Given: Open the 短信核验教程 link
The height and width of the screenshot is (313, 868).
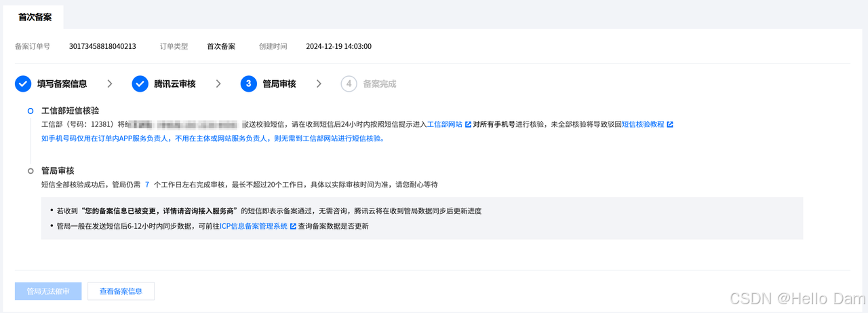Looking at the screenshot, I should point(643,125).
